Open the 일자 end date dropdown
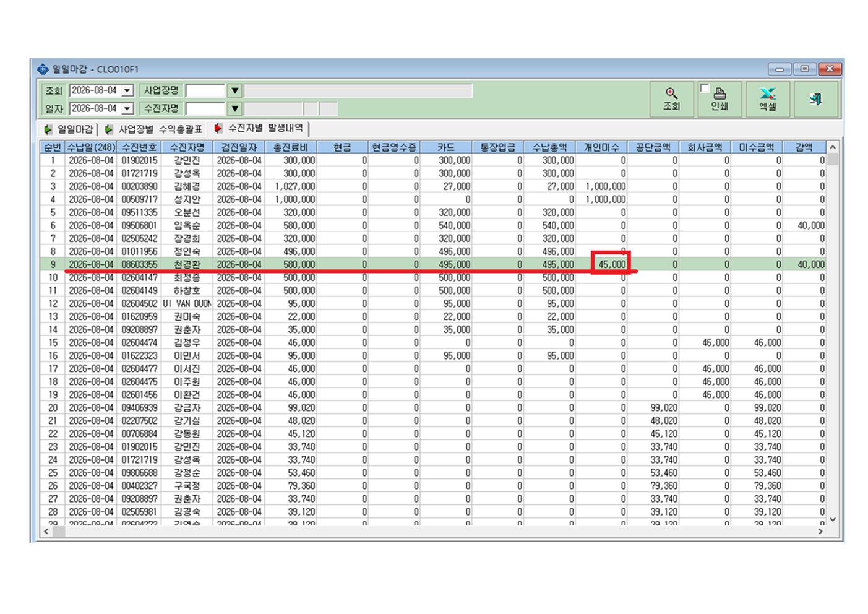The image size is (868, 614). pos(127,109)
